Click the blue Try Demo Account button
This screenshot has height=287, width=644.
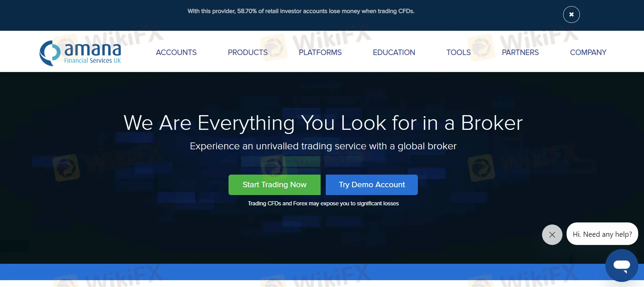tap(371, 185)
